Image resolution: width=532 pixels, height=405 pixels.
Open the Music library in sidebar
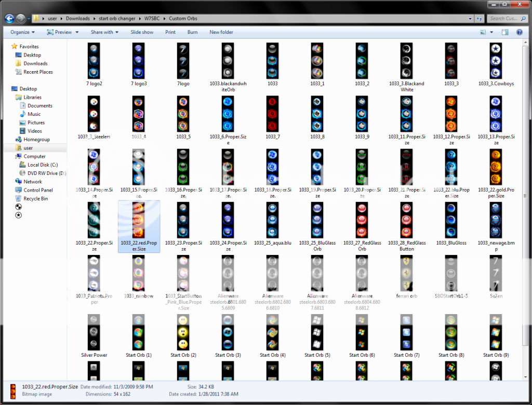click(34, 114)
